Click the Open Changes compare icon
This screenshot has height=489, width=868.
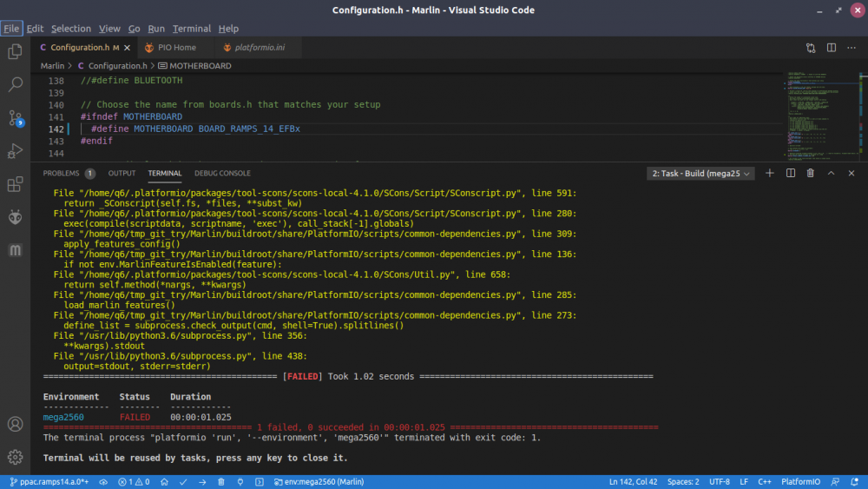click(x=810, y=48)
